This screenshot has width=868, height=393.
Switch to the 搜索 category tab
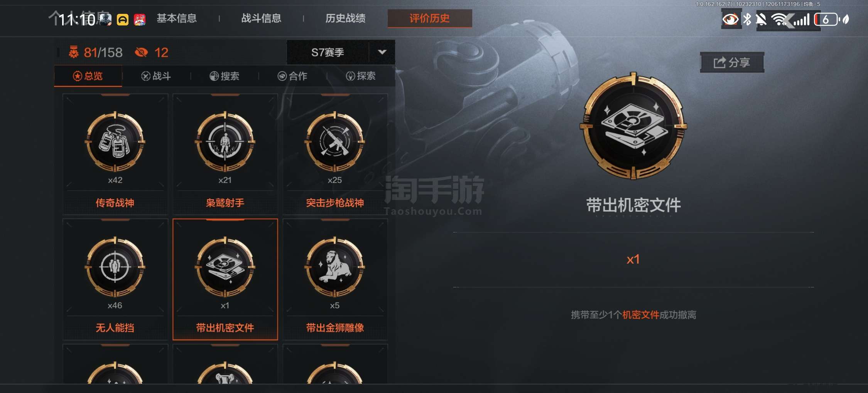(224, 76)
